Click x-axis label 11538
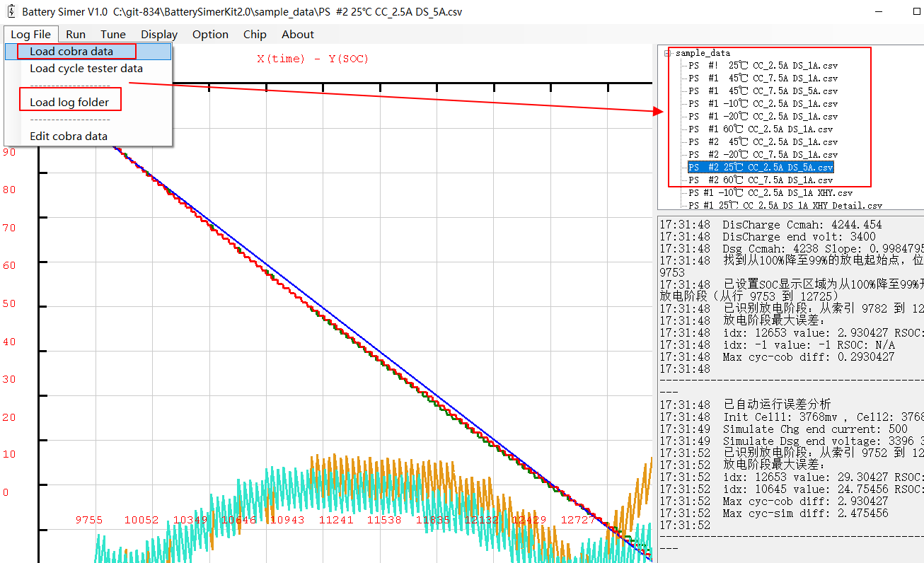924x563 pixels. (x=384, y=520)
